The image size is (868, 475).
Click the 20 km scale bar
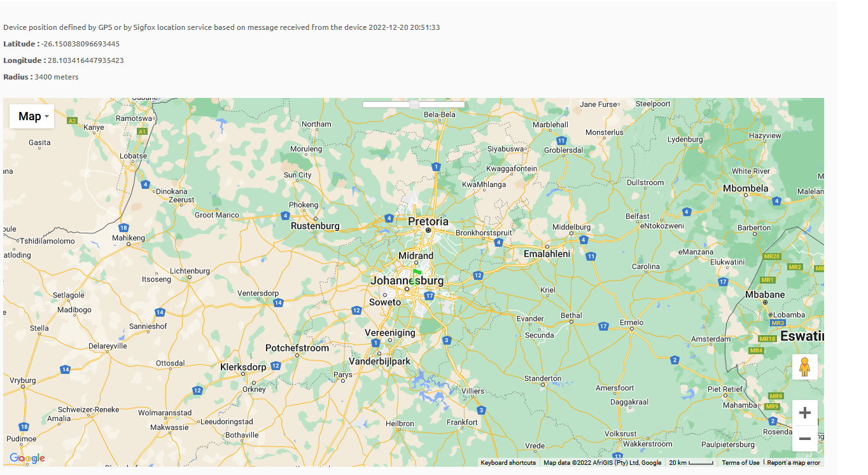point(690,462)
